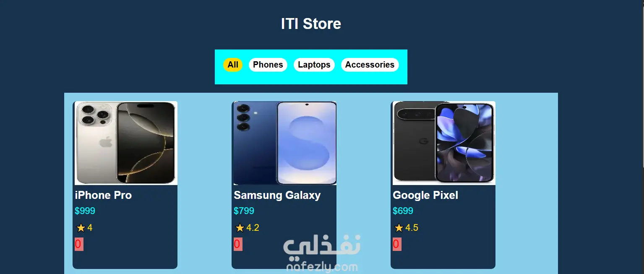
Task: Click the ITI Store heading
Action: (x=311, y=24)
